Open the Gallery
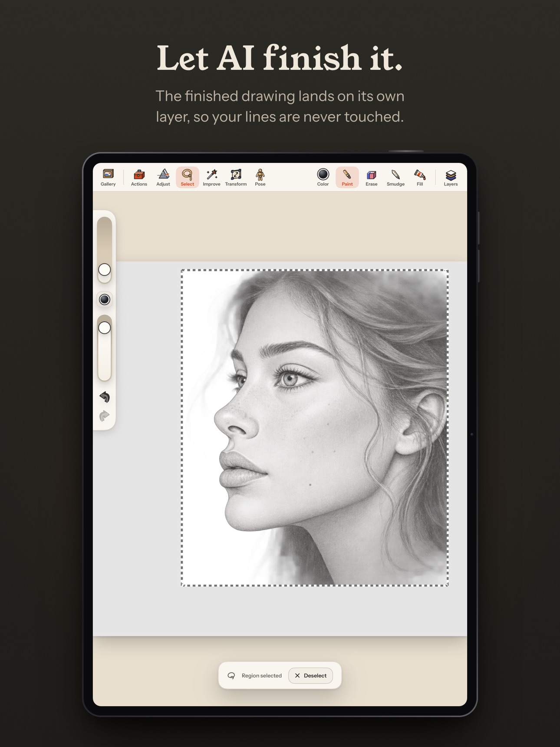Image resolution: width=560 pixels, height=747 pixels. coord(108,178)
